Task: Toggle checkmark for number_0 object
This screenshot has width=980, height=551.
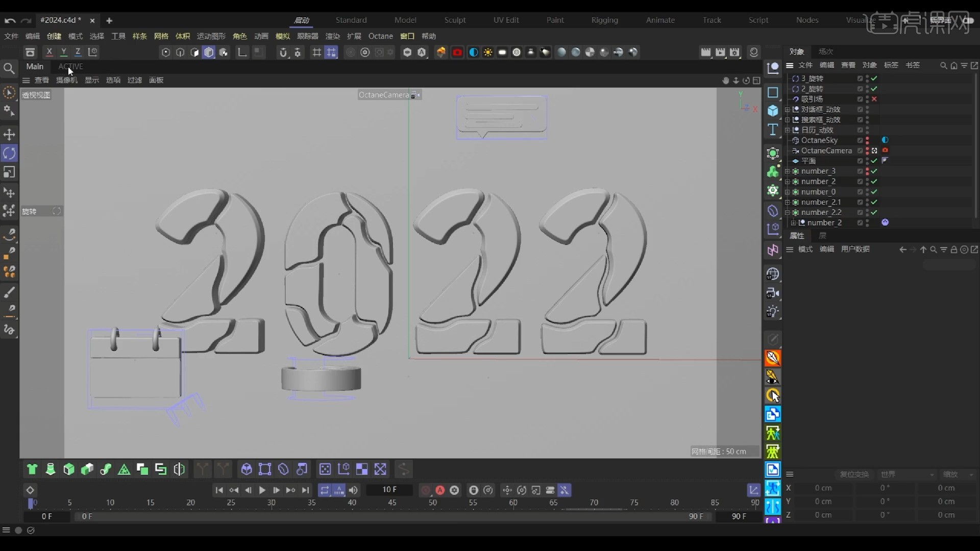Action: (x=874, y=192)
